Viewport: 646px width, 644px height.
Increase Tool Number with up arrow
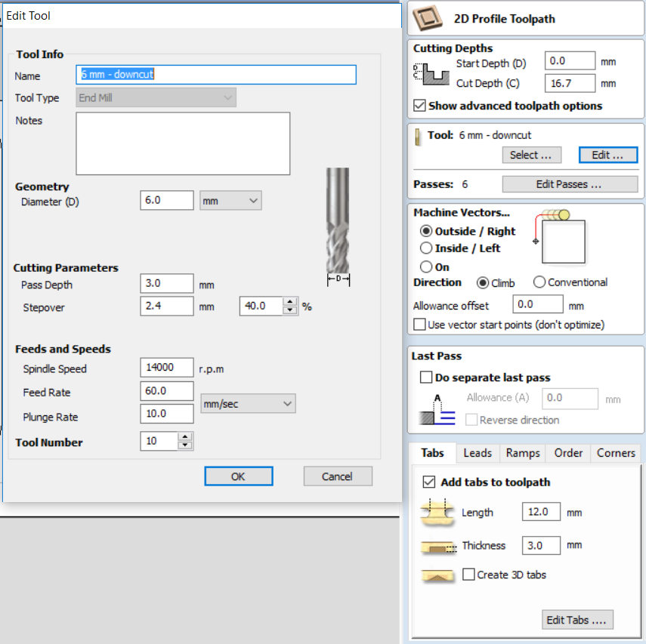185,436
